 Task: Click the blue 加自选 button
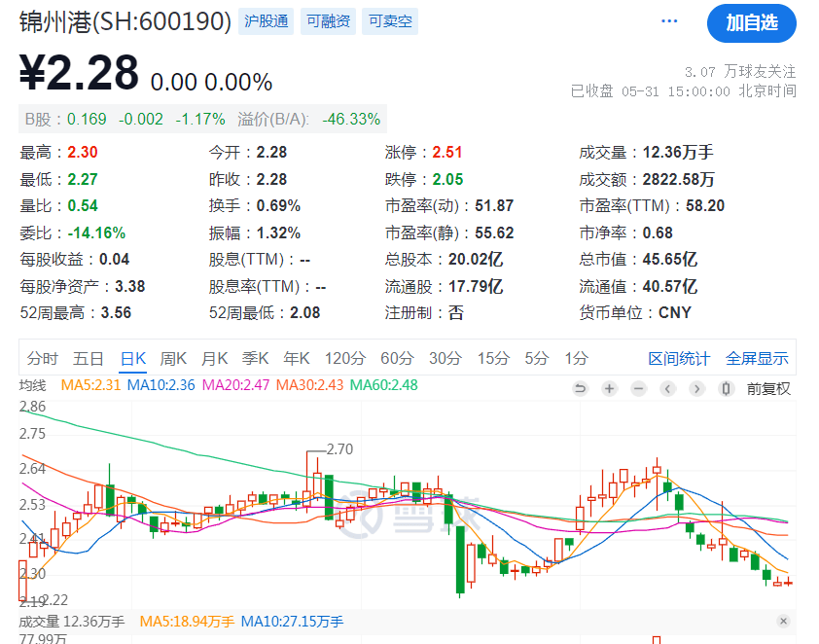pos(751,22)
